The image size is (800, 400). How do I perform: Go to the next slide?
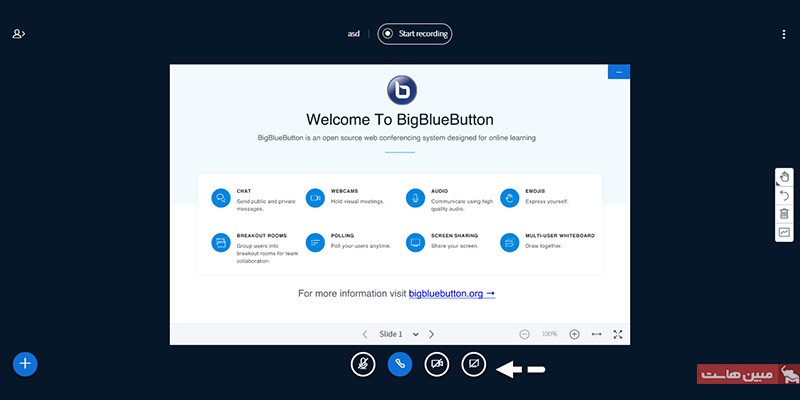(432, 334)
